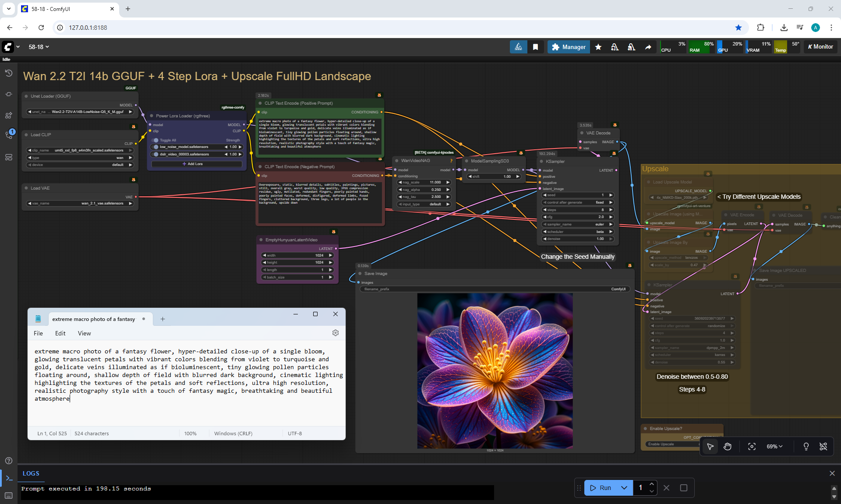The height and width of the screenshot is (504, 841).
Task: Click the Notepad settings gear icon
Action: pos(336,333)
